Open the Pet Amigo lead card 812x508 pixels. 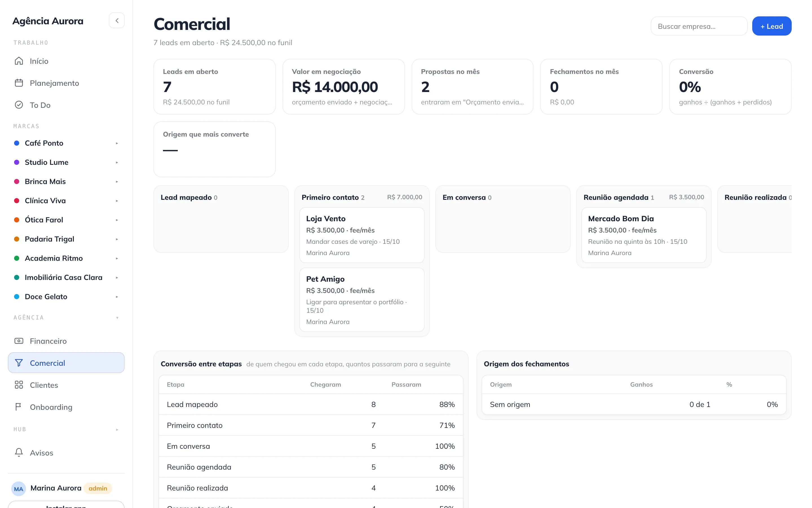coord(362,299)
